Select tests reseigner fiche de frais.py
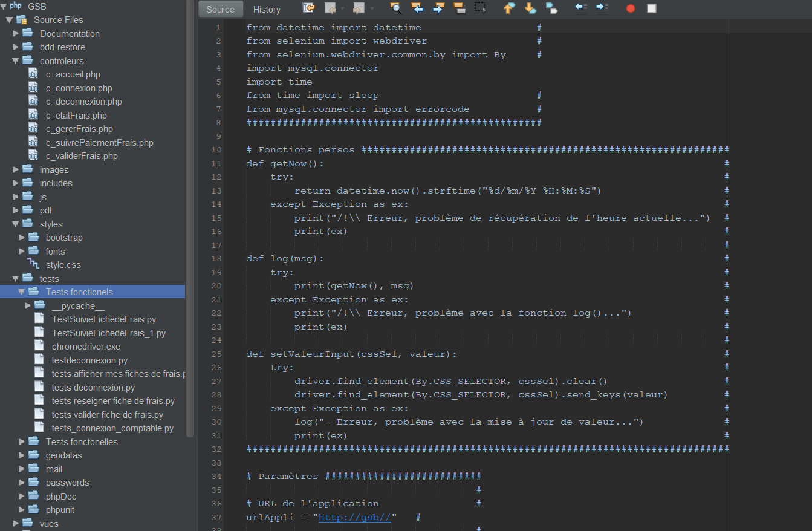The width and height of the screenshot is (812, 531). click(113, 401)
